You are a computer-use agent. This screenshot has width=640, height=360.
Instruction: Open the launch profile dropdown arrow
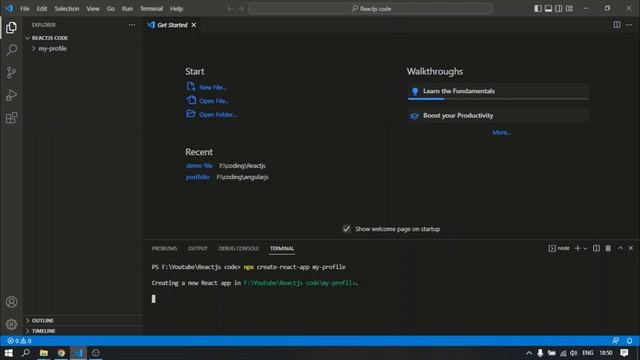pyautogui.click(x=585, y=248)
